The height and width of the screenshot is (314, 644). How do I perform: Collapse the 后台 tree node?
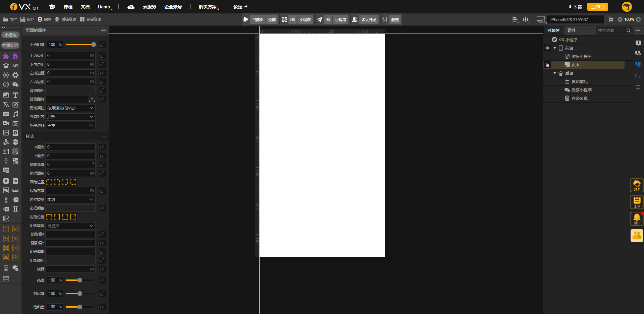[555, 73]
